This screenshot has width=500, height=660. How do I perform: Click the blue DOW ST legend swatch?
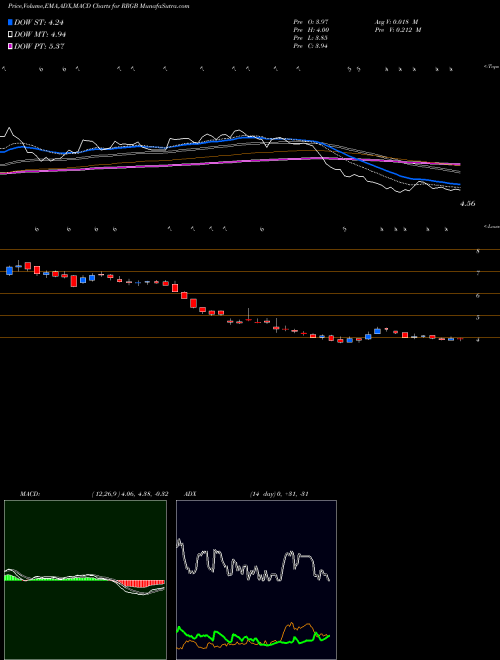coord(10,22)
